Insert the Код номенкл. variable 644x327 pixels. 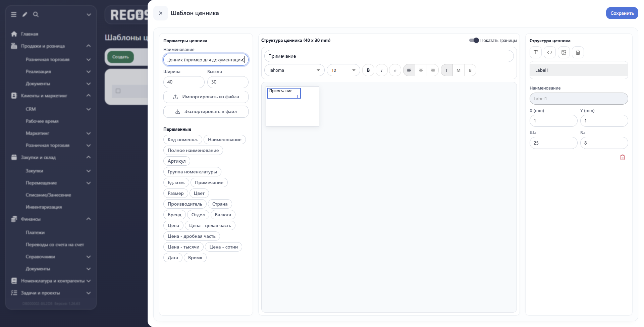(183, 140)
